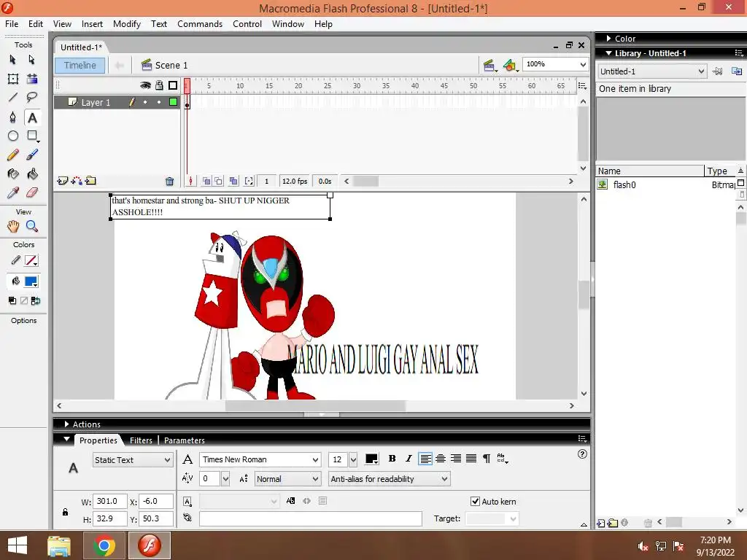Toggle Lock All Layers padlock icon
The image size is (747, 560).
tap(159, 85)
